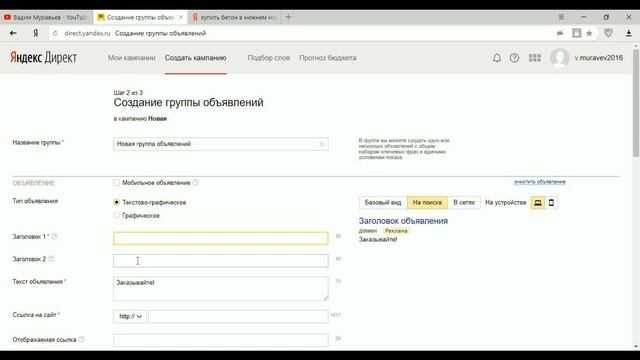Select mobile device preview icon
The height and width of the screenshot is (360, 640).
point(551,202)
